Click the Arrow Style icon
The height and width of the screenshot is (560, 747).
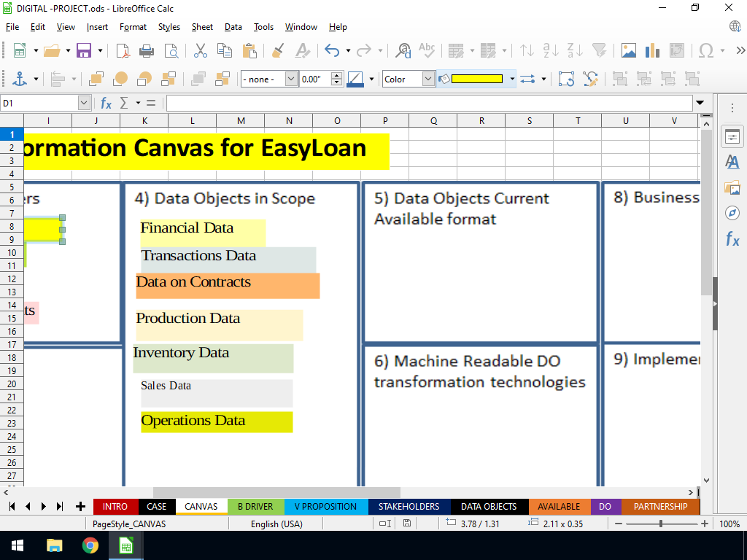(527, 79)
